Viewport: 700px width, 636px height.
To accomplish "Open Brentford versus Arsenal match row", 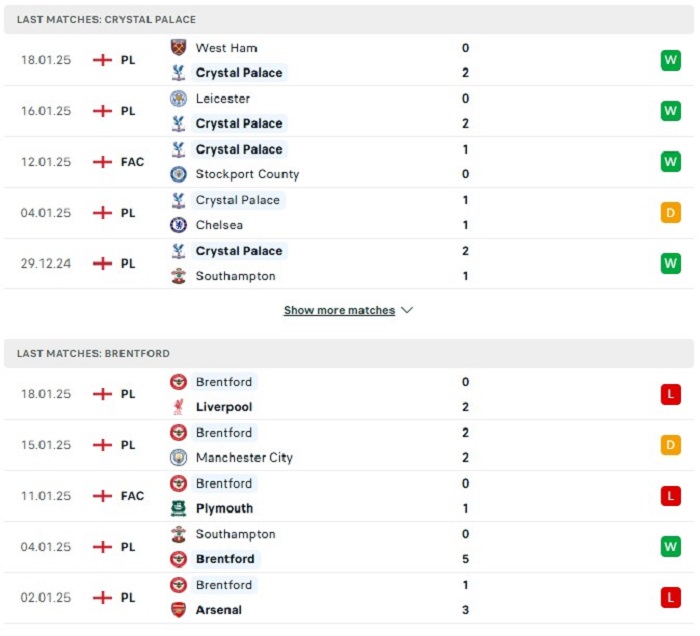I will (x=349, y=598).
